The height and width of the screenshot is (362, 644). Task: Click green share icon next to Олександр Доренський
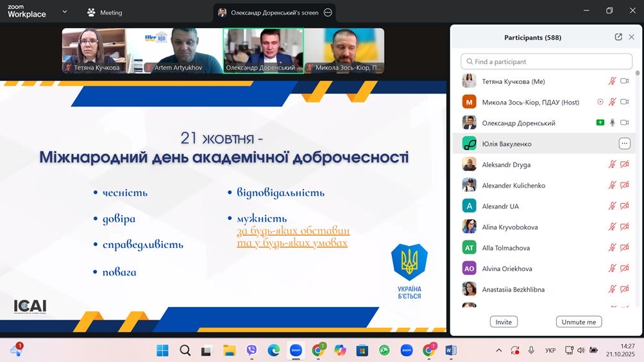click(x=600, y=122)
